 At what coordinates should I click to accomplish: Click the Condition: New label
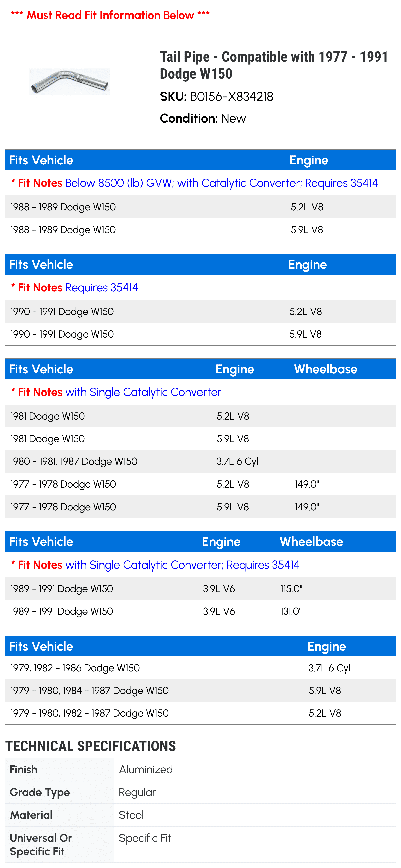pyautogui.click(x=203, y=119)
